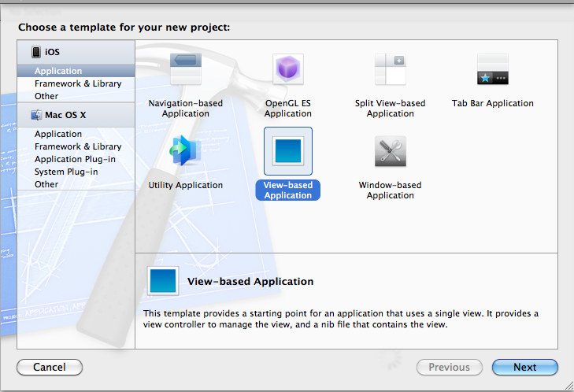574x392 pixels.
Task: Click the Mac OS X Finder icon
Action: [x=36, y=115]
